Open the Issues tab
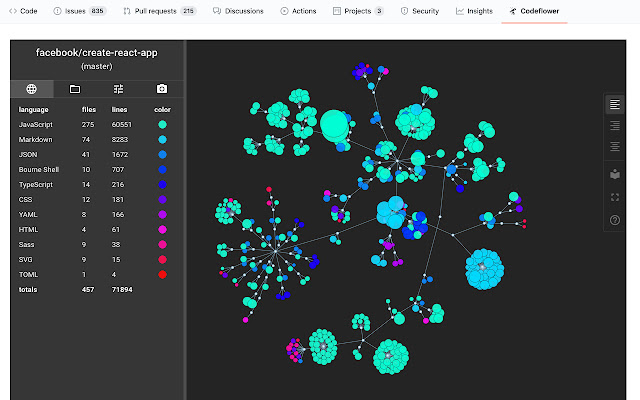Viewport: 640px width, 400px height. tap(80, 11)
